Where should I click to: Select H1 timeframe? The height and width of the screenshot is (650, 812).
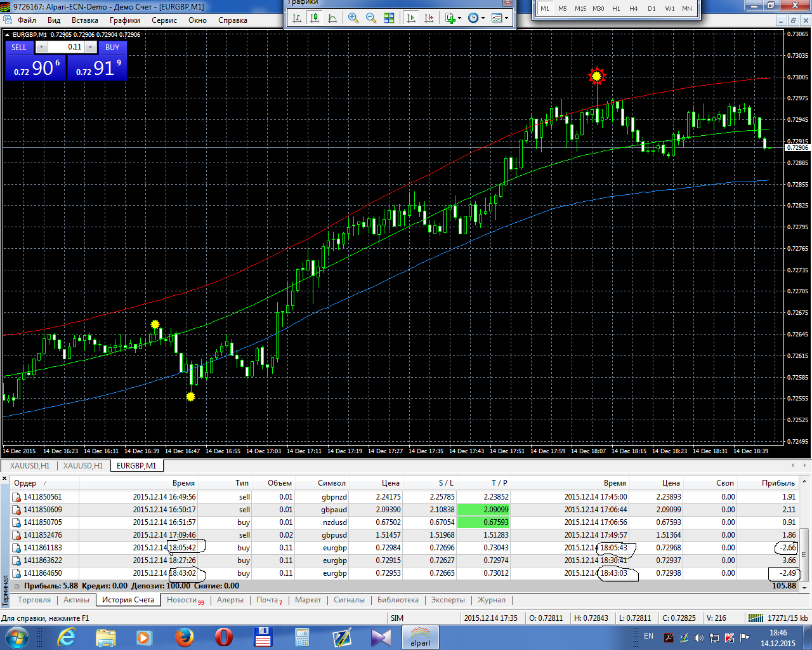[616, 9]
